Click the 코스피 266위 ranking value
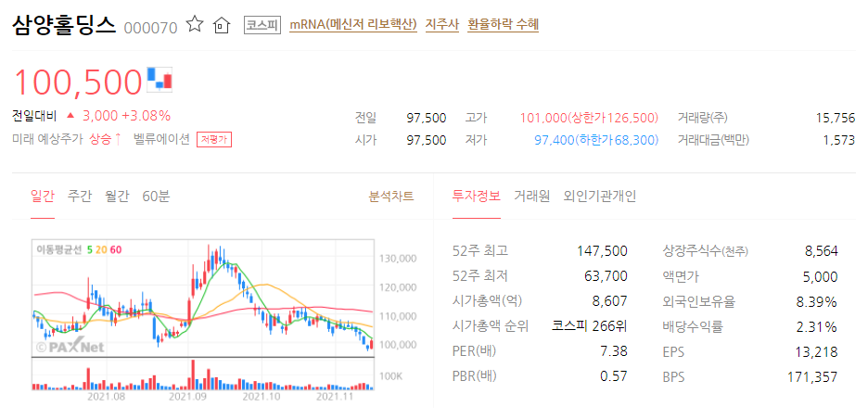Image resolution: width=868 pixels, height=419 pixels. pyautogui.click(x=590, y=326)
